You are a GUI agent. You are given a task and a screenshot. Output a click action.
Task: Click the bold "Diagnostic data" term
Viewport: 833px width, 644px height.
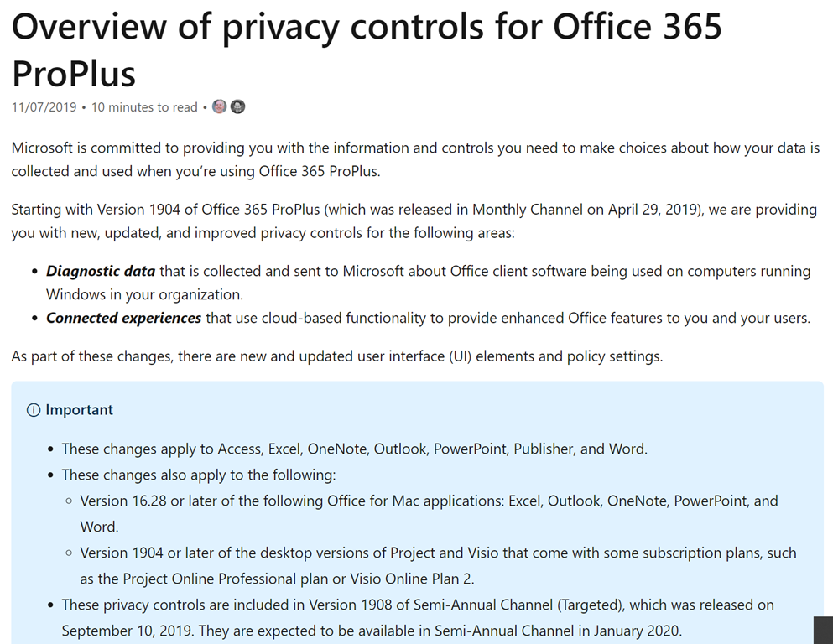coord(101,271)
